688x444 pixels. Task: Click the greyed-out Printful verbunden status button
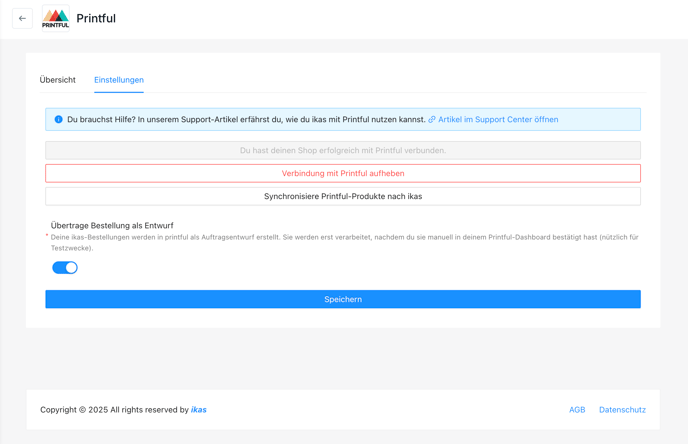[343, 150]
